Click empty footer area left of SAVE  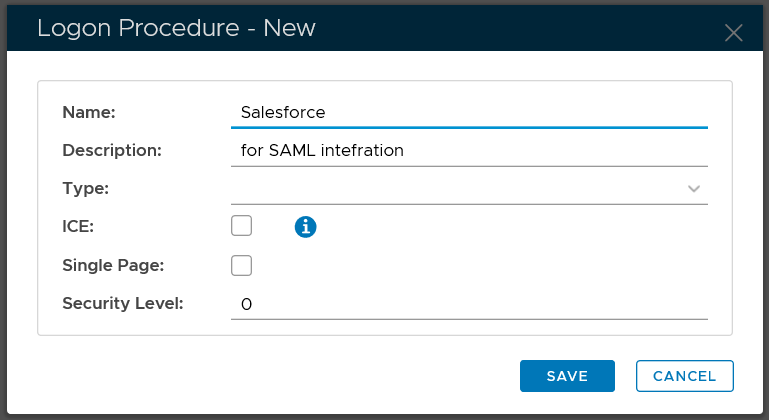pyautogui.click(x=270, y=376)
